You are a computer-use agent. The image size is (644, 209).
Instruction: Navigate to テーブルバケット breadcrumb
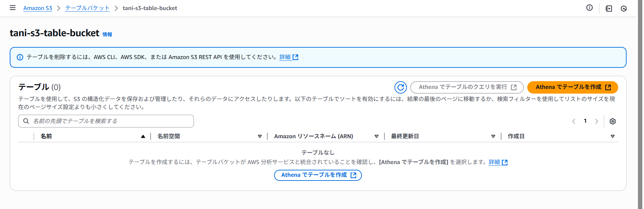pyautogui.click(x=87, y=8)
